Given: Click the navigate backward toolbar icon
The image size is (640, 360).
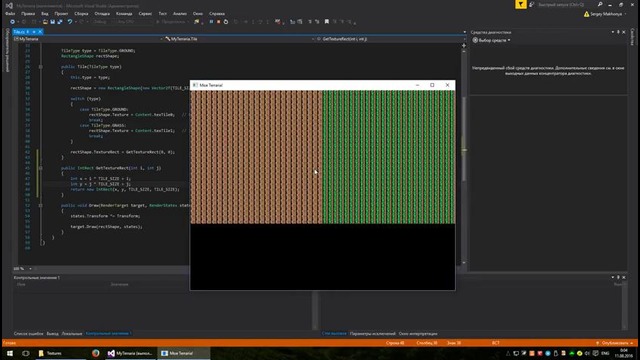Looking at the screenshot, I should 12,22.
